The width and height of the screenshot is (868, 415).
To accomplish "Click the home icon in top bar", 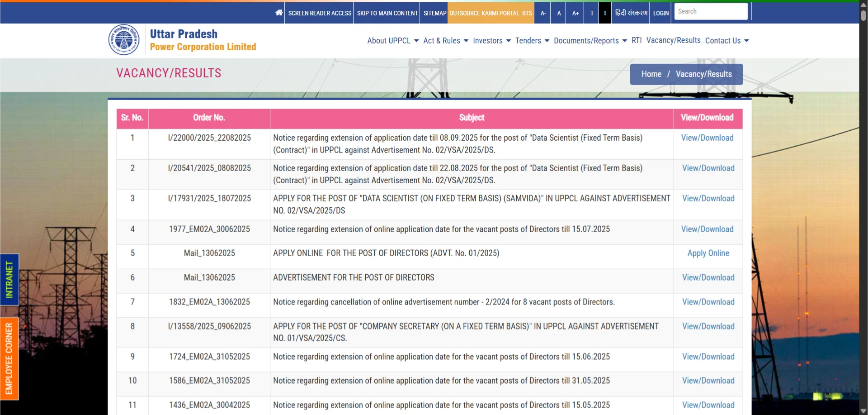I will tap(279, 13).
